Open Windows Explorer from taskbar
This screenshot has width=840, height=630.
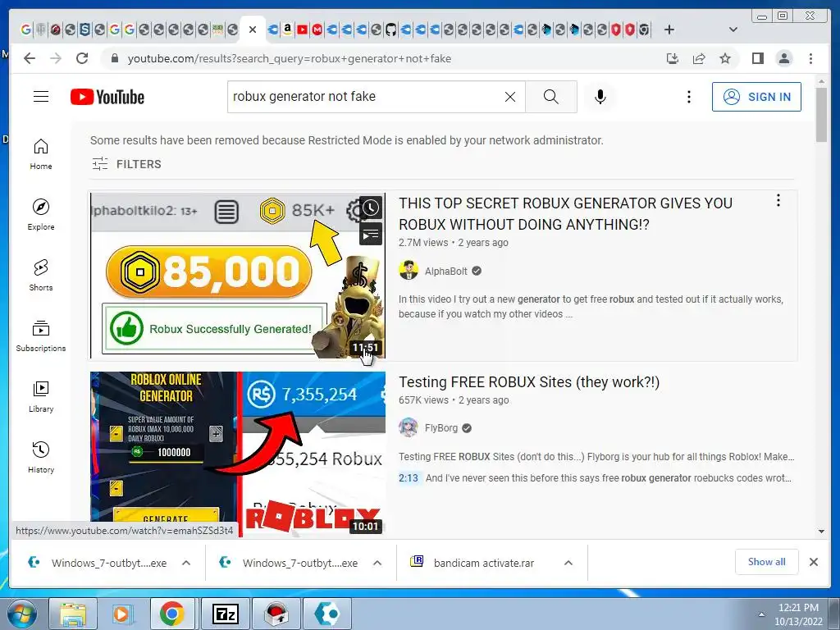pos(73,614)
